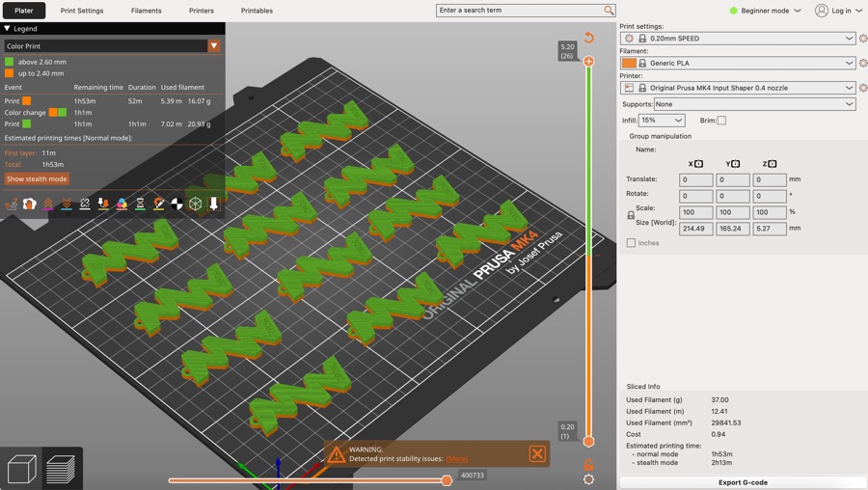Expand the Log in chevron menu
868x490 pixels.
tap(858, 11)
